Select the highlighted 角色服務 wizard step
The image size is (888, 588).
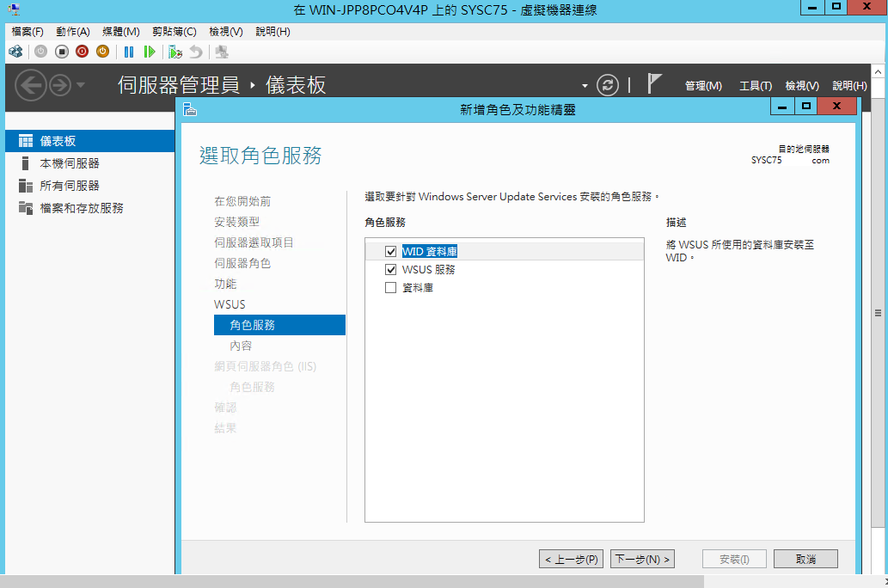279,325
